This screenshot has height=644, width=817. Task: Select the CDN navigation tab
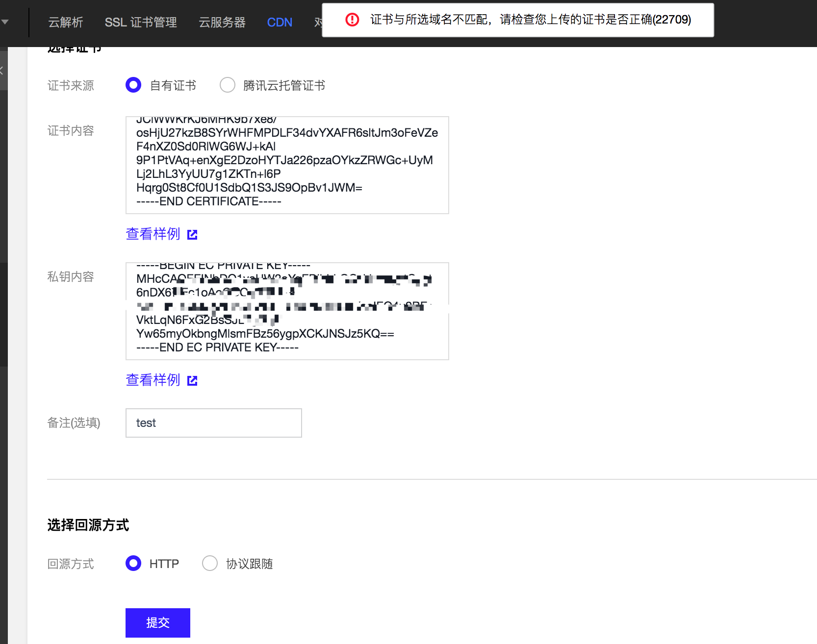pos(280,23)
